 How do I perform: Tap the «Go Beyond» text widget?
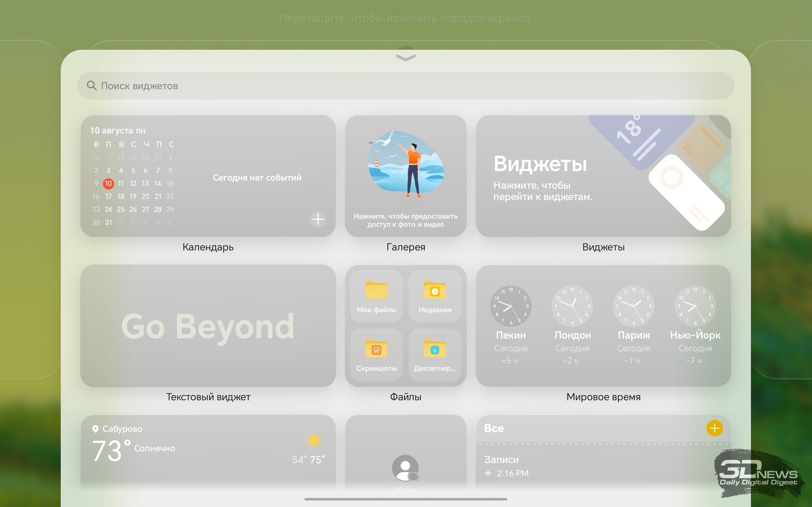coord(208,326)
